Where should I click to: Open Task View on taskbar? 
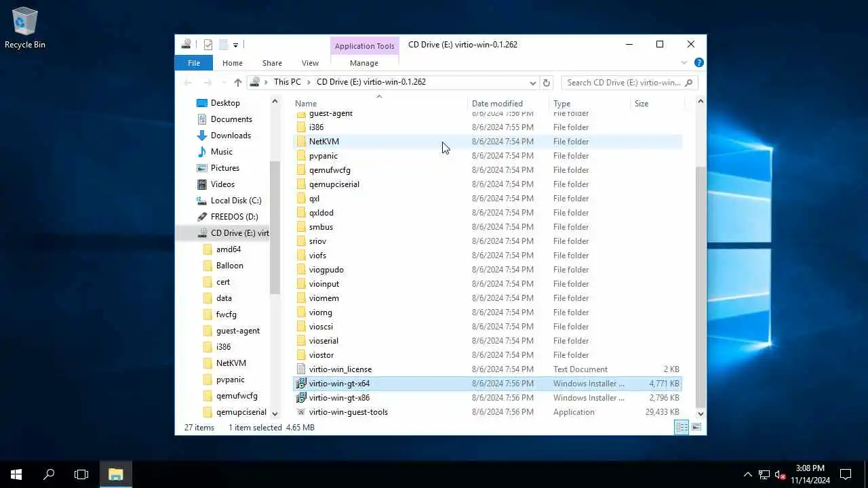coord(81,474)
